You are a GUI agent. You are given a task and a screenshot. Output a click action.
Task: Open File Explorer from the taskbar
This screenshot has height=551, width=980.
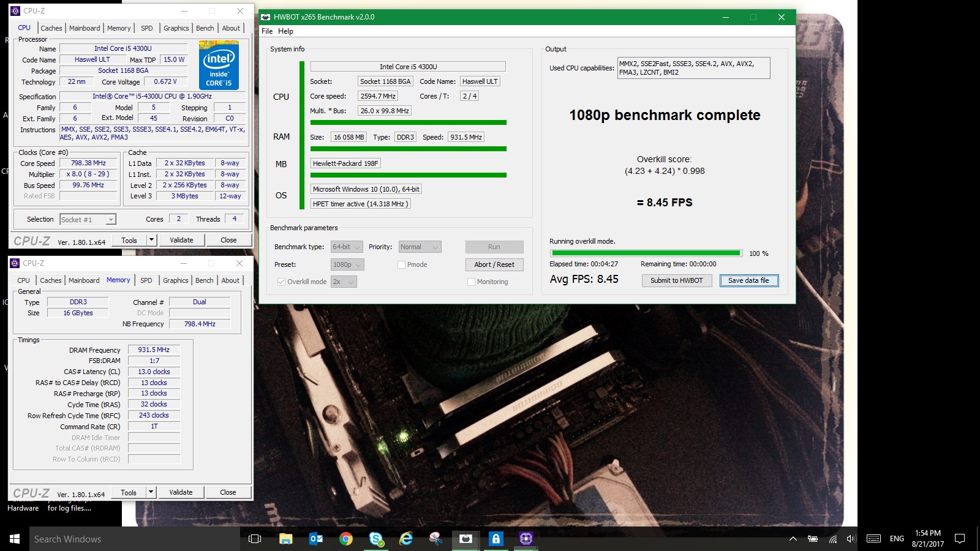click(285, 539)
